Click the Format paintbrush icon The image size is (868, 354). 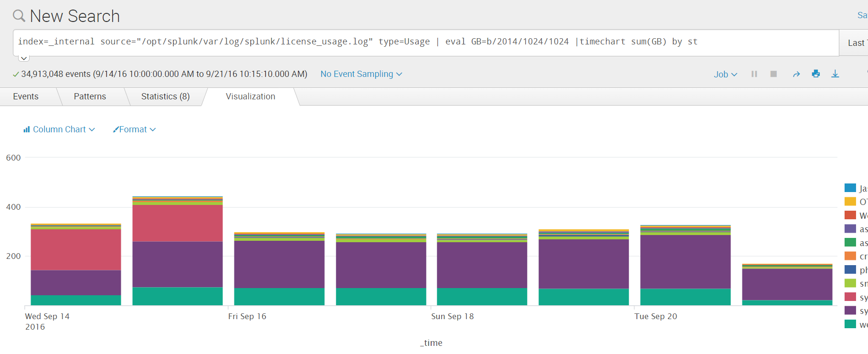pyautogui.click(x=116, y=129)
